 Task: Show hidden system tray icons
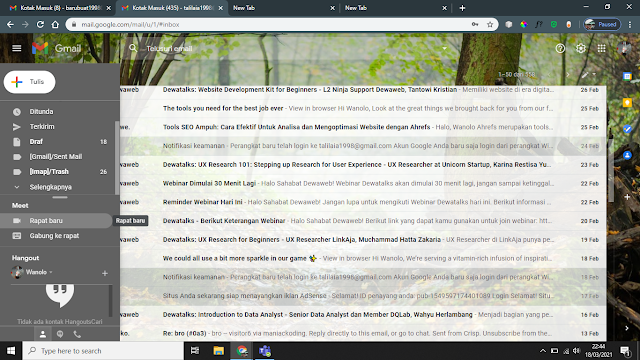pos(542,351)
